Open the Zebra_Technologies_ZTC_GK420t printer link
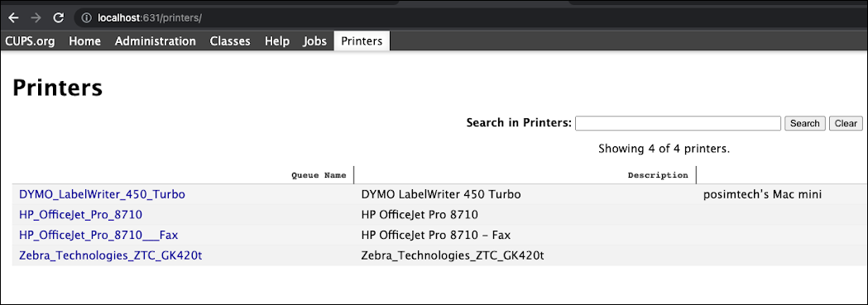The width and height of the screenshot is (868, 305). point(110,256)
